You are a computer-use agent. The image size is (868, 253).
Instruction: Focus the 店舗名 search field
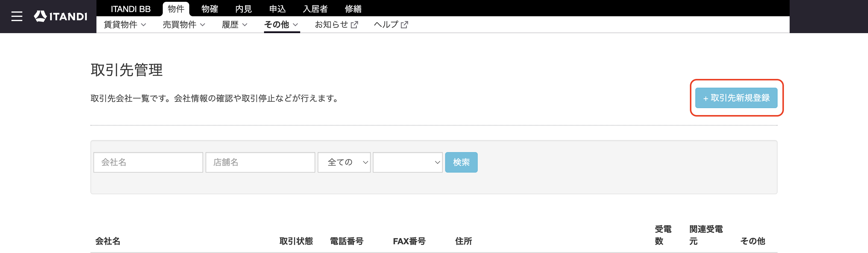[x=260, y=162]
